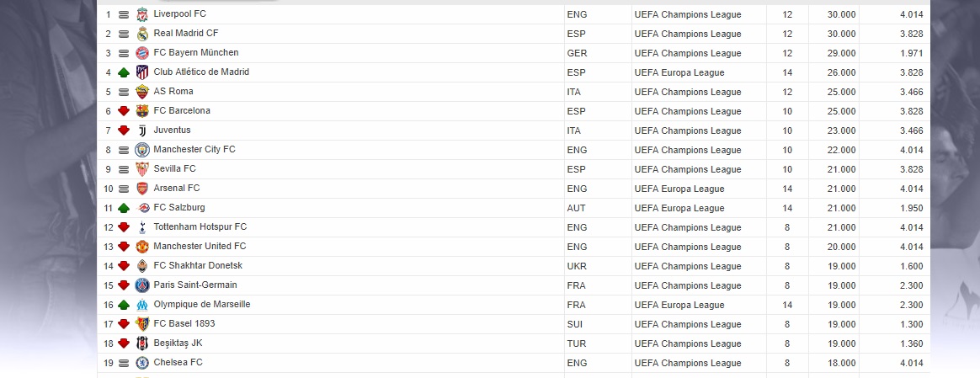Click the Juventus crest icon
The image size is (980, 378).
[142, 130]
